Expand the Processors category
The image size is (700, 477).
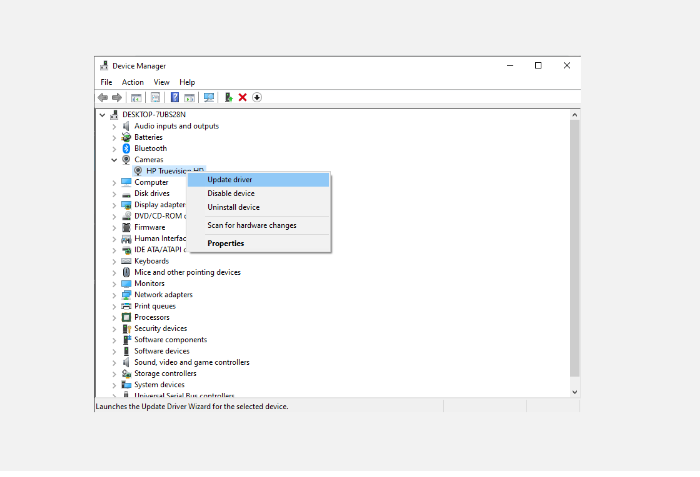tap(114, 318)
